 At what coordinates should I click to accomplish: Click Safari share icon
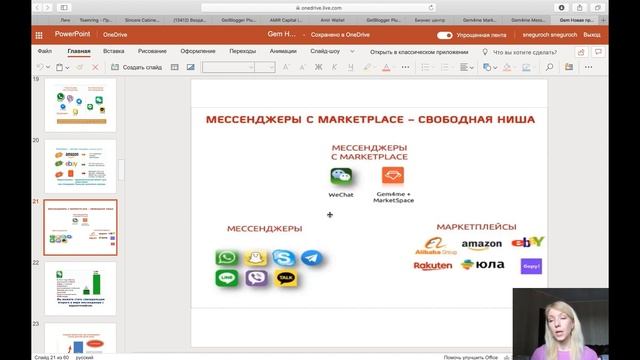580,8
